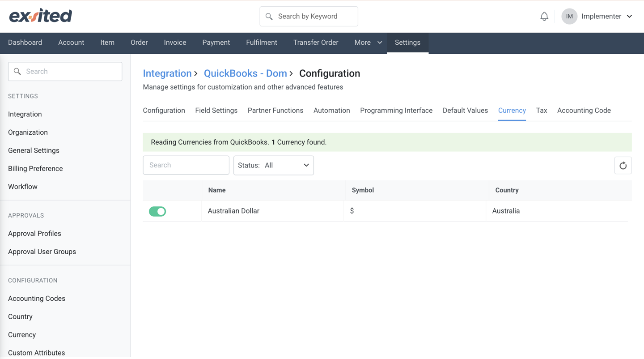Open Accounting Codes in the sidebar
The width and height of the screenshot is (644, 359).
[x=37, y=299]
